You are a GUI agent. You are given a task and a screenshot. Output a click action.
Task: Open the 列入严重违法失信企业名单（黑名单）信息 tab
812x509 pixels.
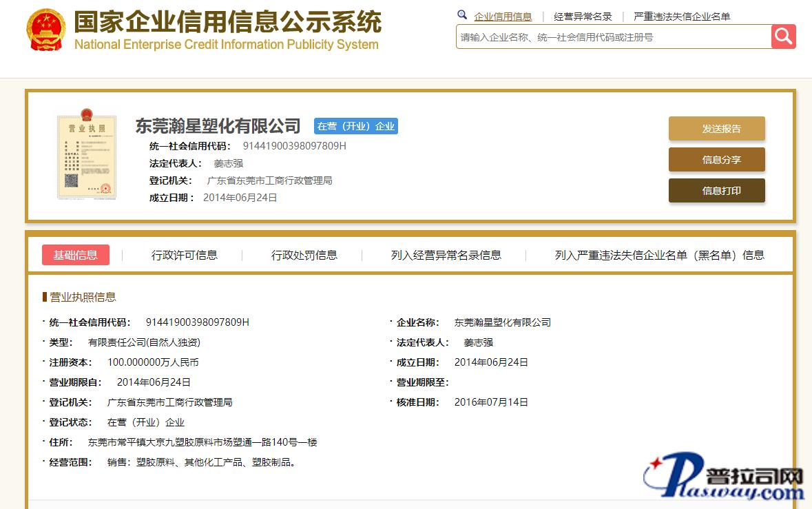click(x=659, y=255)
